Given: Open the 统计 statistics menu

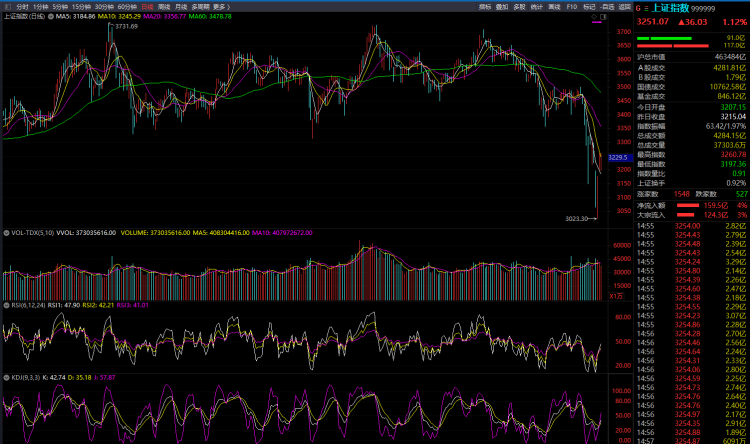Looking at the screenshot, I should coord(536,6).
